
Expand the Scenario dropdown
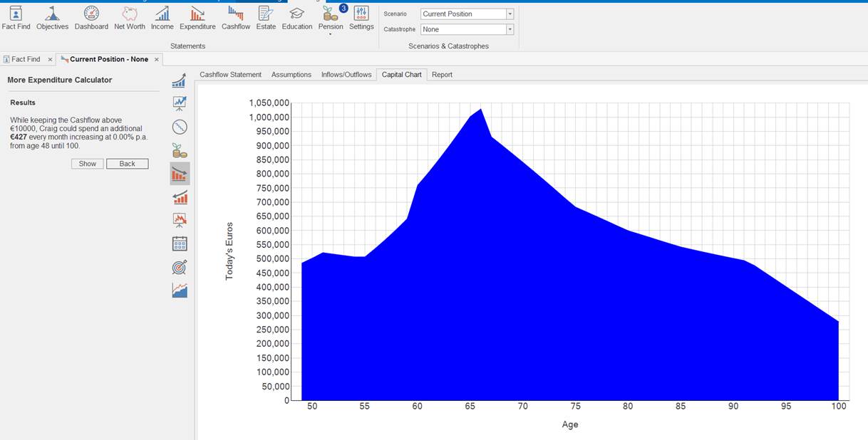point(510,14)
